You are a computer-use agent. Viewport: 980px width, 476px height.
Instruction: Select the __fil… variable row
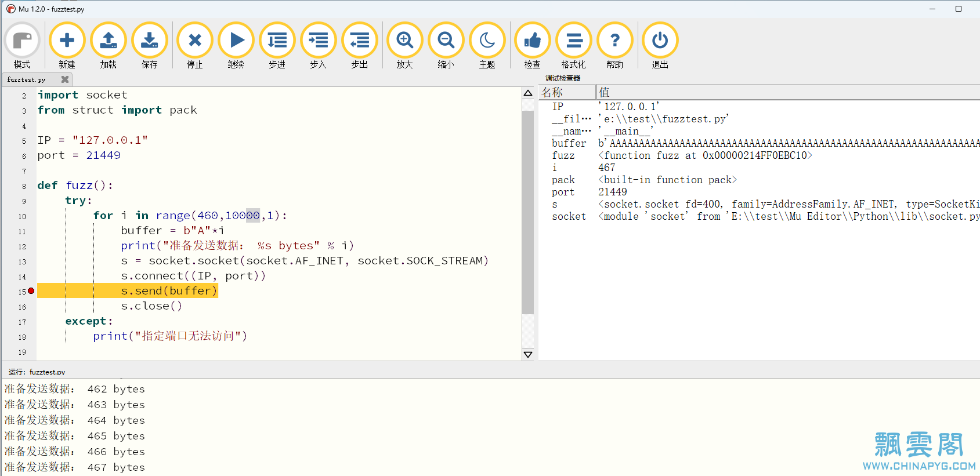759,119
